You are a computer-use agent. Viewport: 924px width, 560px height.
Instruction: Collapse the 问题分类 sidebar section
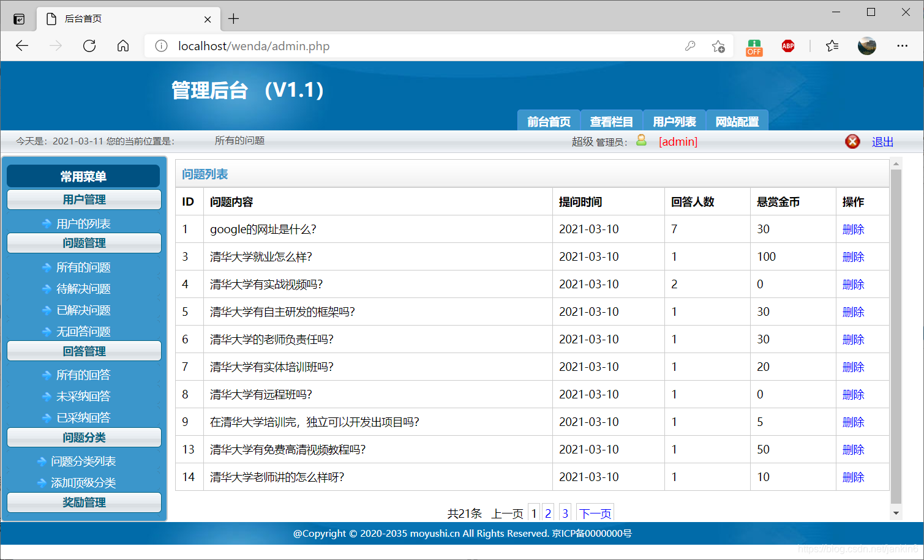84,438
